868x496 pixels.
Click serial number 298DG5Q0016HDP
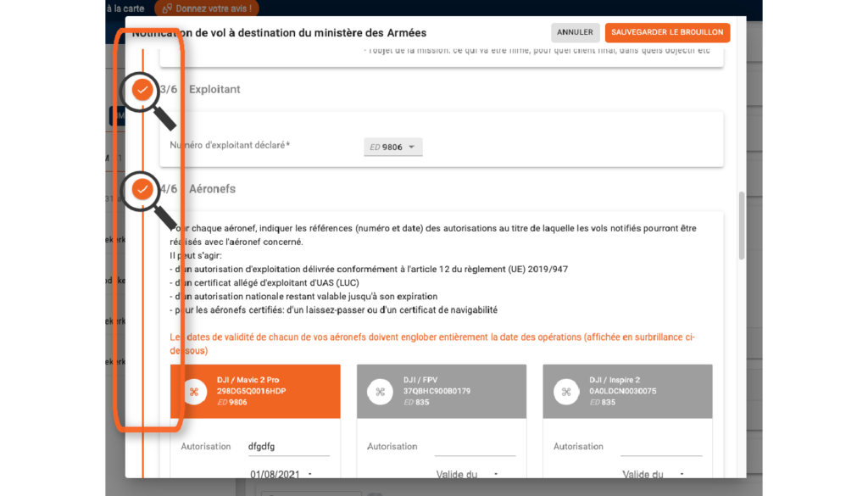251,391
